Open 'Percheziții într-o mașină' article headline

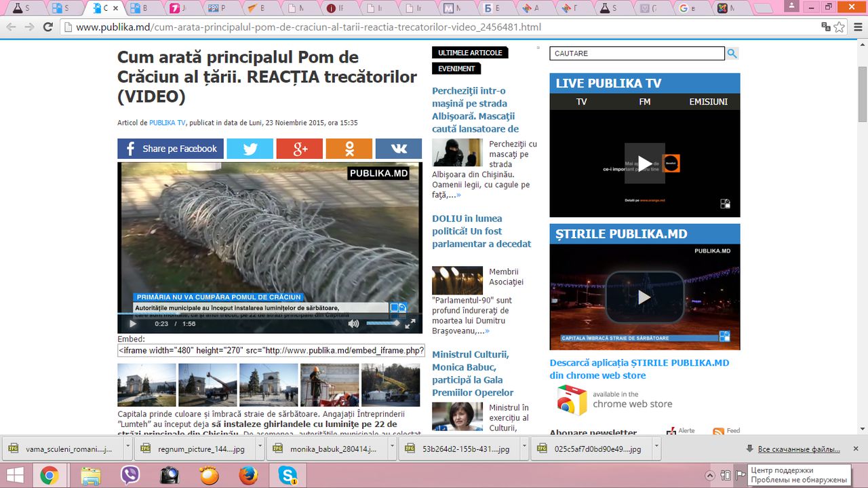coord(475,110)
